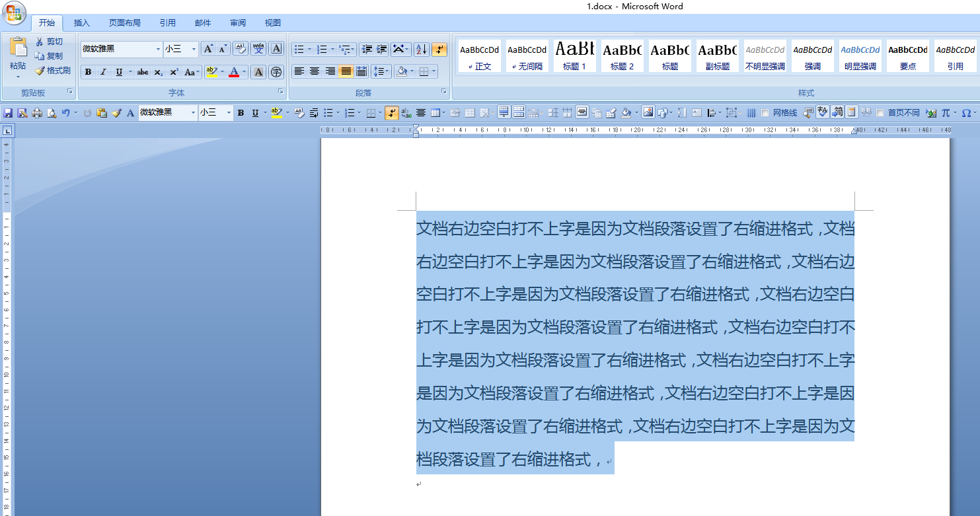
Task: Toggle paragraph marks in quick access toolbar
Action: 392,113
